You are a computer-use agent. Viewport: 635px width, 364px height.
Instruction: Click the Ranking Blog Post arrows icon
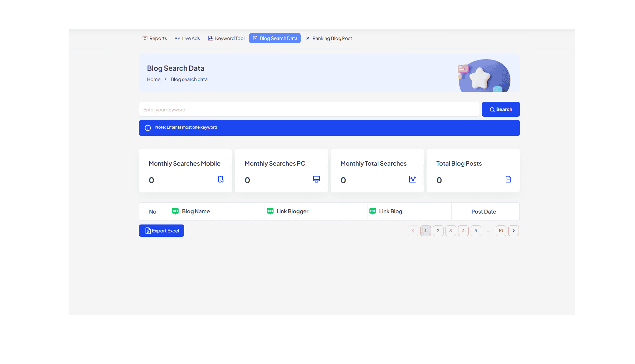(x=308, y=38)
